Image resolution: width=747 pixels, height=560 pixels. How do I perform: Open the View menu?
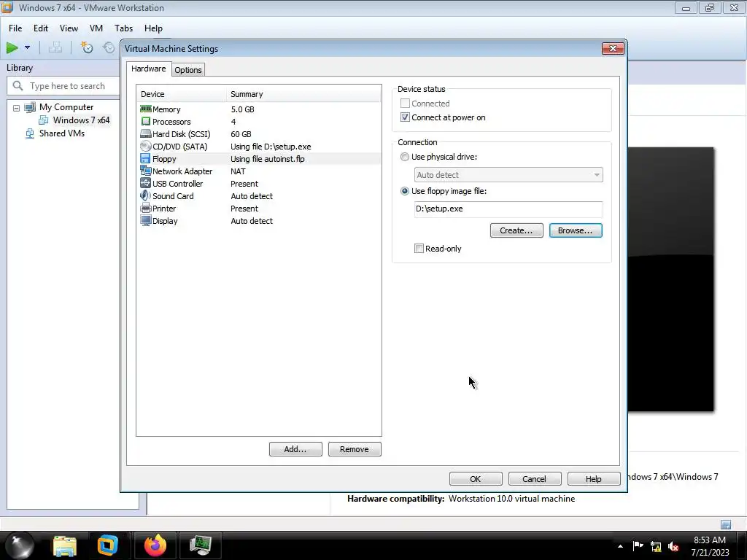pos(69,28)
